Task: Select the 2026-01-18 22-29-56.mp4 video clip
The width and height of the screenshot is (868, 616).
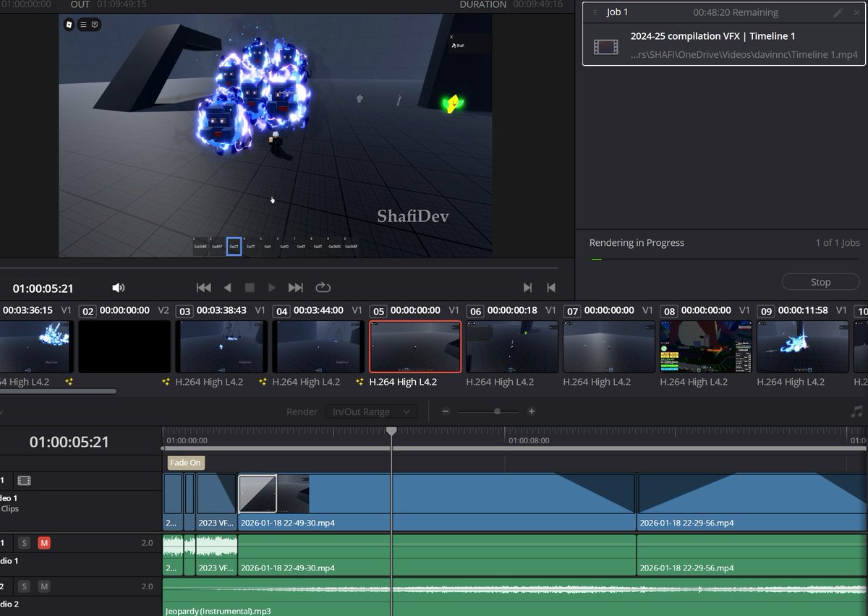Action: pos(752,502)
